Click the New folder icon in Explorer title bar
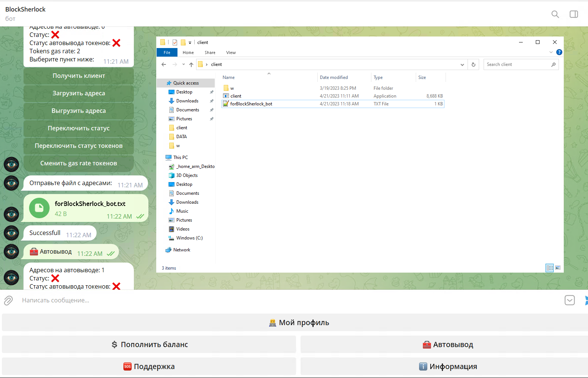Image resolution: width=588 pixels, height=378 pixels. [183, 42]
